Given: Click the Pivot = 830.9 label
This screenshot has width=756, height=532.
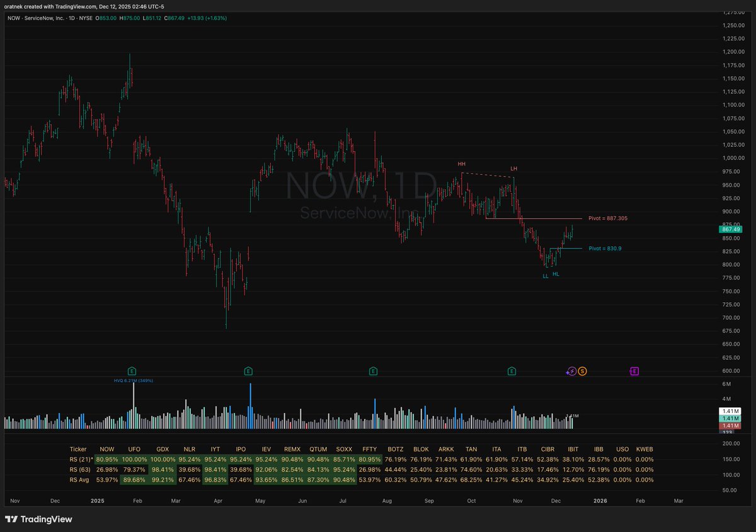Looking at the screenshot, I should (605, 248).
